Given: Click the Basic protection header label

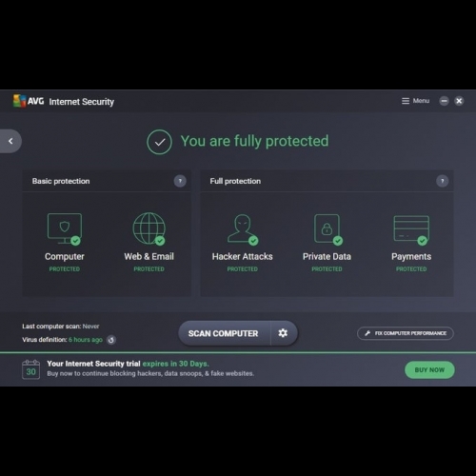Looking at the screenshot, I should pyautogui.click(x=61, y=181).
